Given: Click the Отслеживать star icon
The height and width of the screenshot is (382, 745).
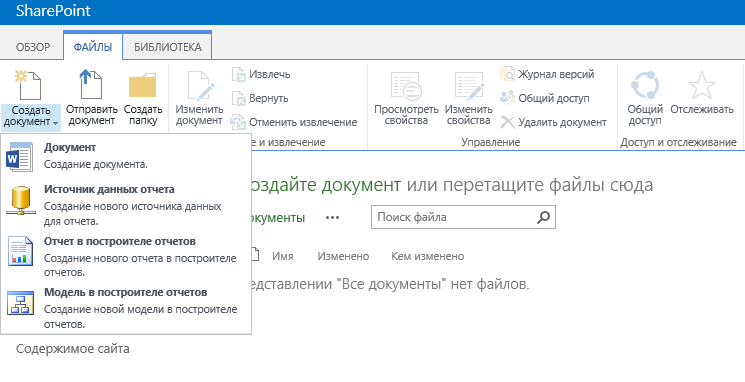Looking at the screenshot, I should (702, 86).
